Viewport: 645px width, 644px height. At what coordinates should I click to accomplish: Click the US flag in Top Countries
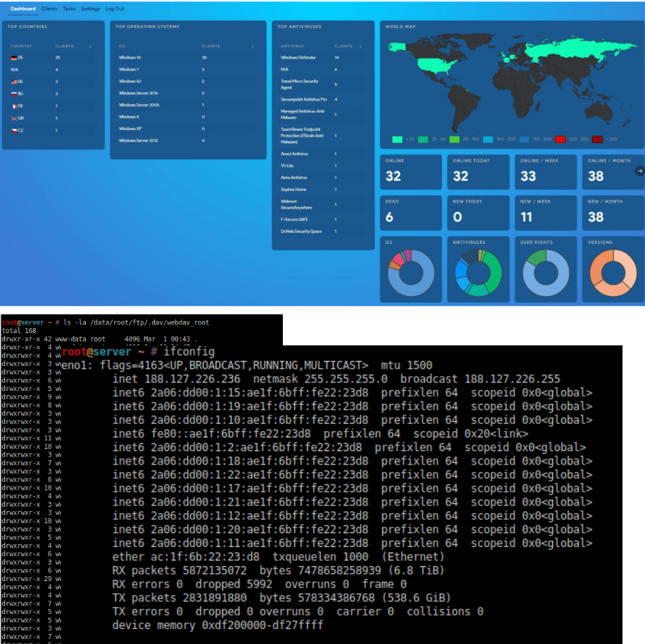click(14, 81)
